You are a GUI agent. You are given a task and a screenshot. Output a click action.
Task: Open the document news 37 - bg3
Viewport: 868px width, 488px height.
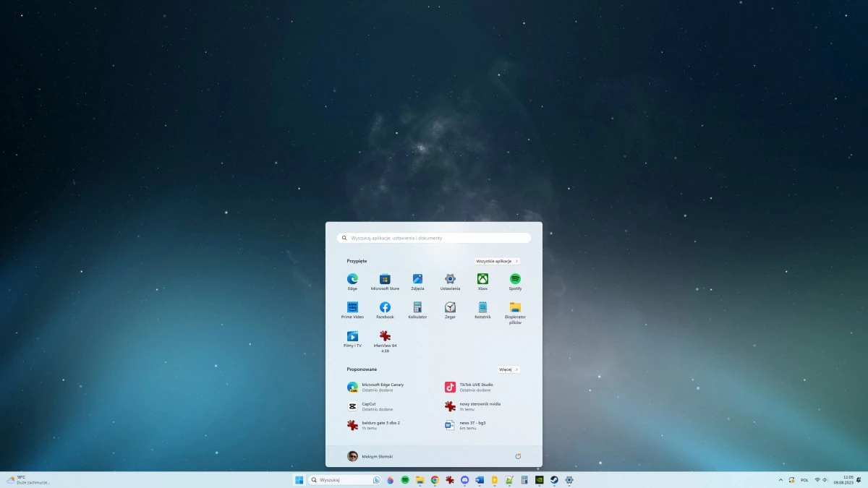coord(474,425)
